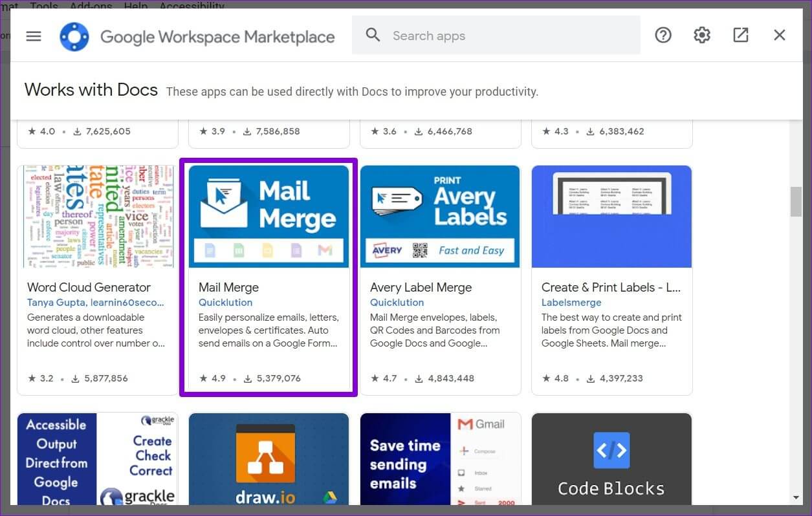
Task: Click the 6,466,768 download count
Action: pyautogui.click(x=443, y=131)
